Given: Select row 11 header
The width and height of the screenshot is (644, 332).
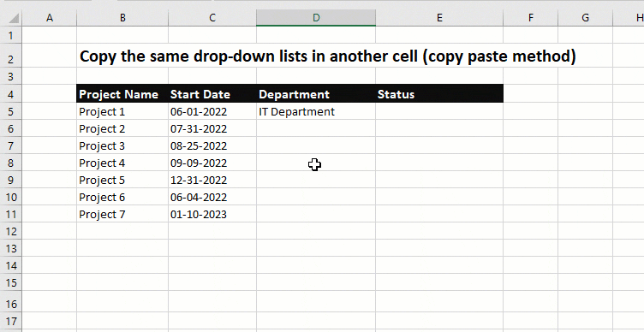Looking at the screenshot, I should tap(10, 214).
